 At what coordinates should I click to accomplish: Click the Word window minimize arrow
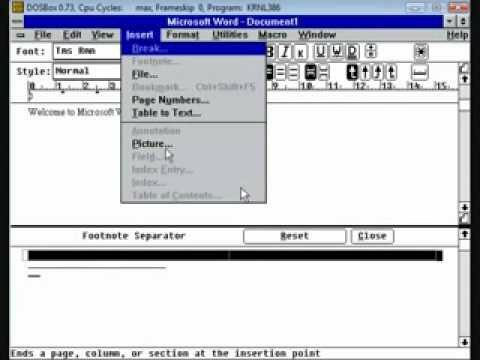(450, 22)
